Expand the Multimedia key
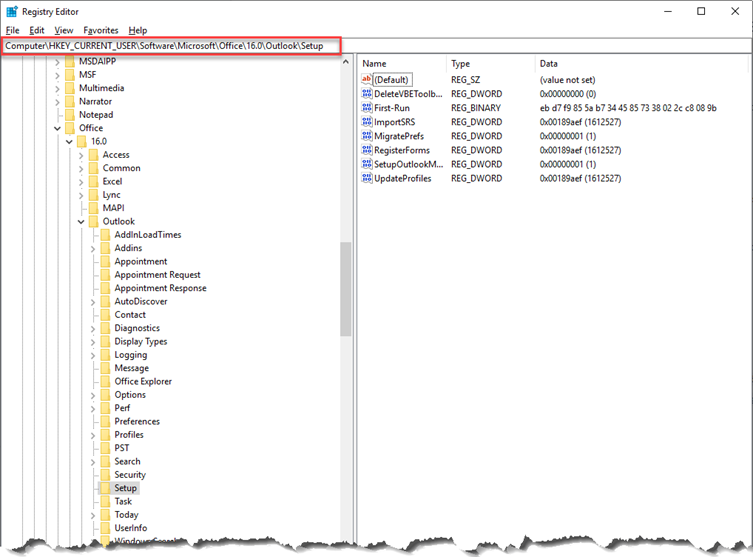 (x=58, y=88)
